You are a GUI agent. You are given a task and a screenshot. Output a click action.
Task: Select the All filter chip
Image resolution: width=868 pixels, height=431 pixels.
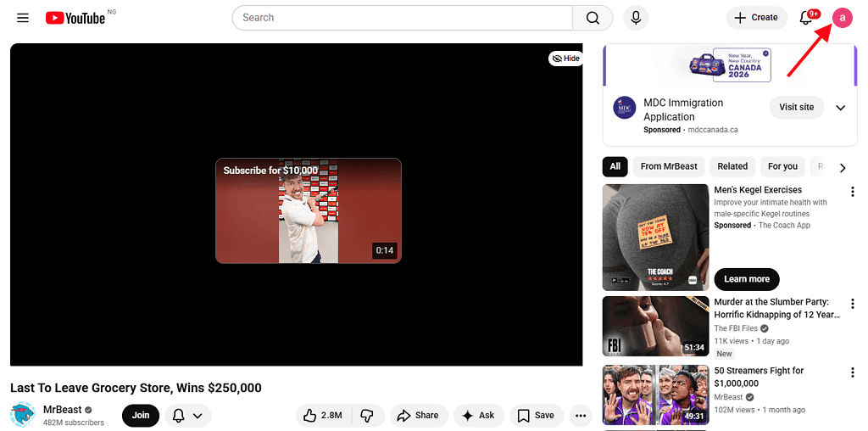615,167
